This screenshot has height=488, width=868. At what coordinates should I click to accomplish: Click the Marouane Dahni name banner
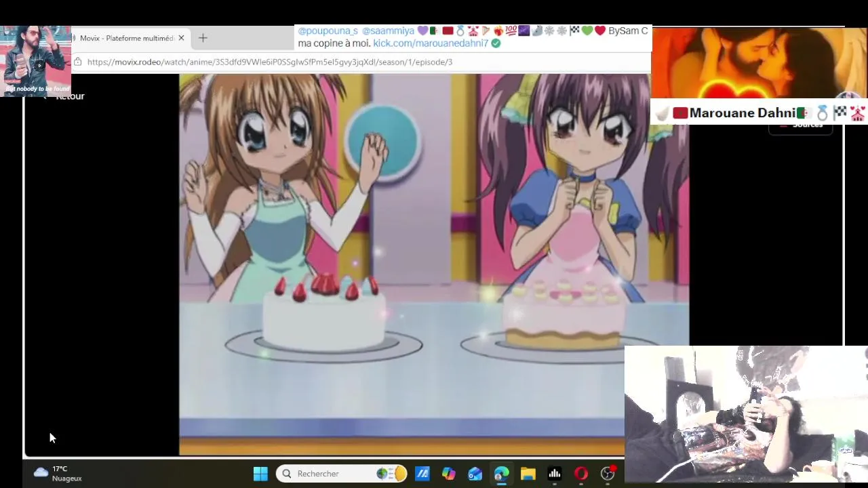[757, 113]
